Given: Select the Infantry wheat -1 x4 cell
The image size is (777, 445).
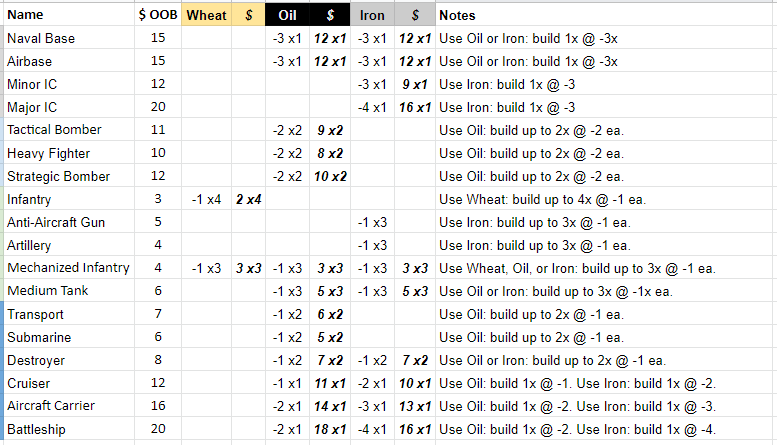Looking at the screenshot, I should click(x=206, y=199).
